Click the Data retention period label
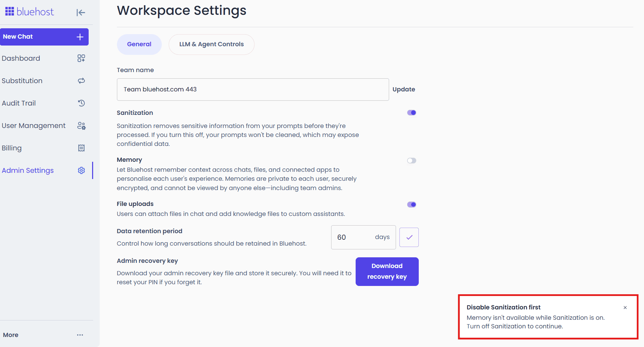Screen dimensions: 644x347 [x=149, y=231]
